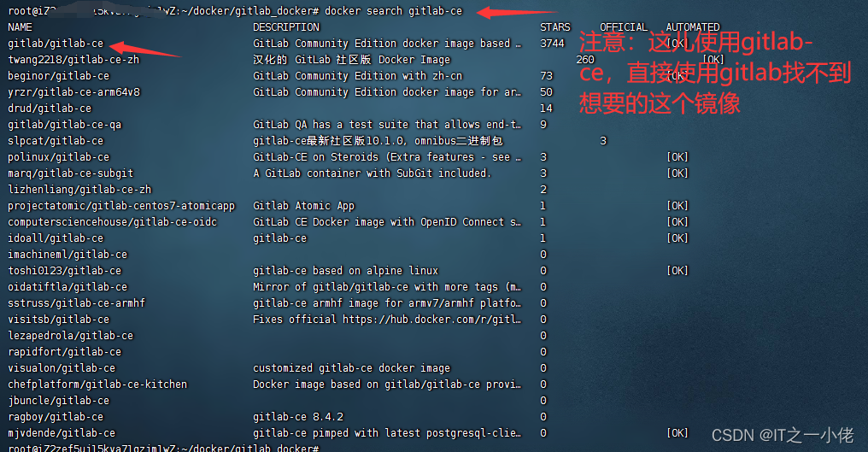868x452 pixels.
Task: Click the star count 14
Action: click(x=547, y=108)
